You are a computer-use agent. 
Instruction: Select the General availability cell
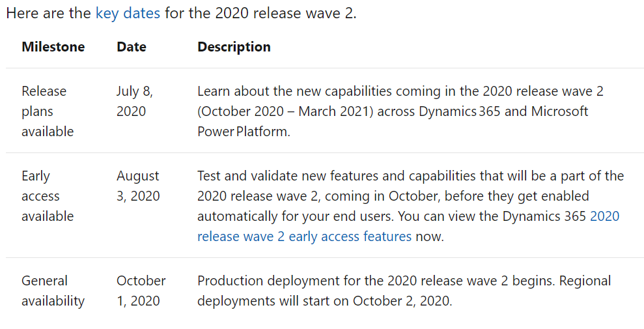[x=53, y=291]
